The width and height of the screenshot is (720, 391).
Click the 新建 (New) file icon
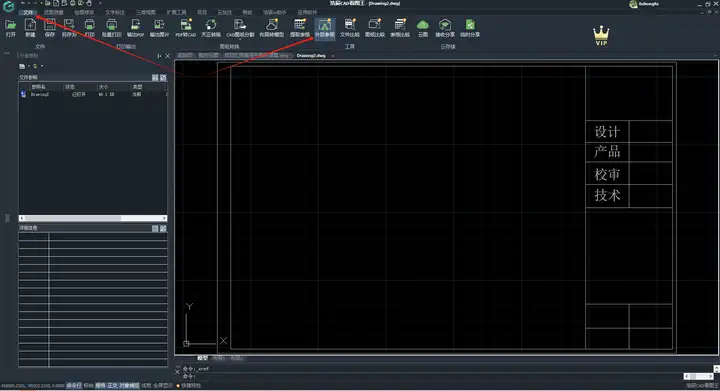(30, 28)
